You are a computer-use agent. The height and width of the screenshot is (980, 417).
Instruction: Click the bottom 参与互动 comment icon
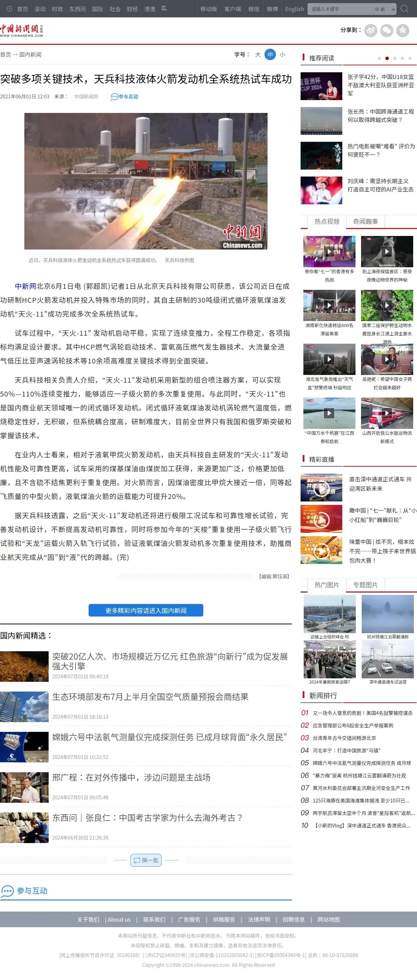(7, 891)
